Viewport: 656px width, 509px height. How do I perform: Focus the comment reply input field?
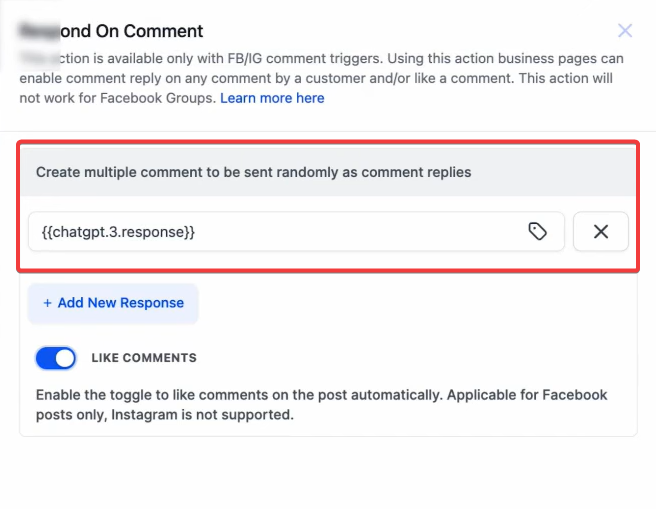tap(350, 231)
